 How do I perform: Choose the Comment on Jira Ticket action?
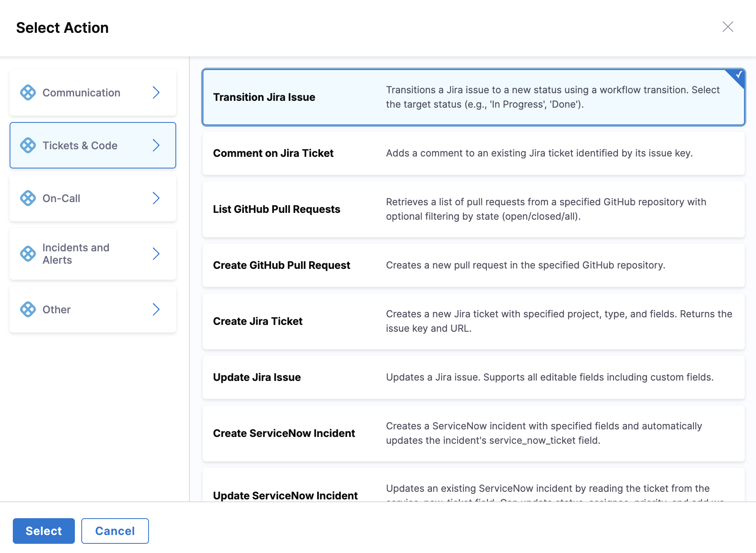474,153
